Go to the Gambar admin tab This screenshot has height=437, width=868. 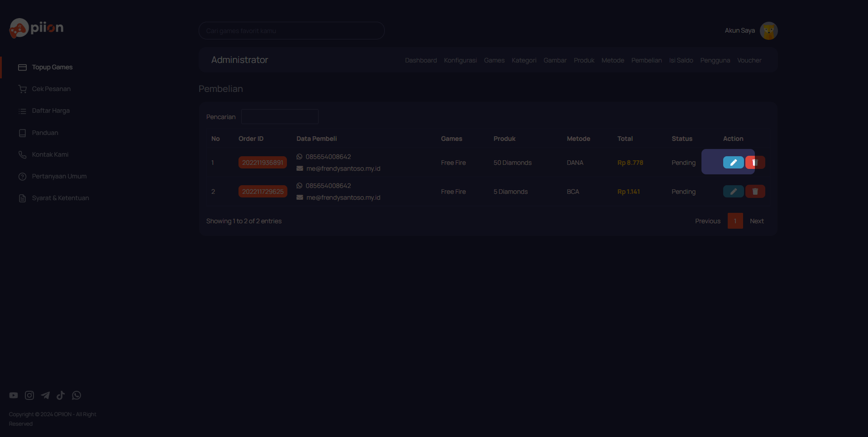point(555,60)
